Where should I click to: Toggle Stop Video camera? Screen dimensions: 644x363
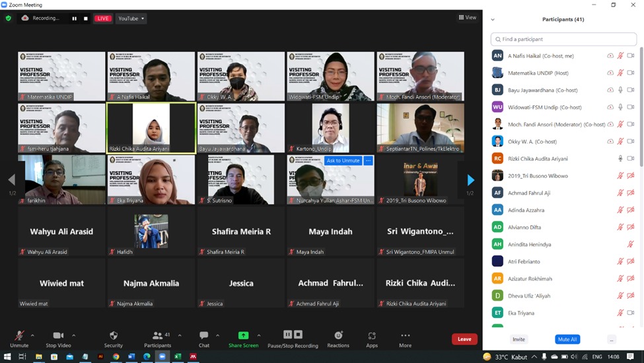[58, 336]
